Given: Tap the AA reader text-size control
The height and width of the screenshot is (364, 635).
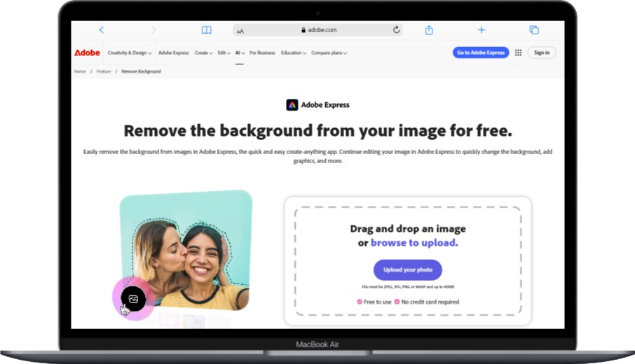Looking at the screenshot, I should tap(240, 31).
